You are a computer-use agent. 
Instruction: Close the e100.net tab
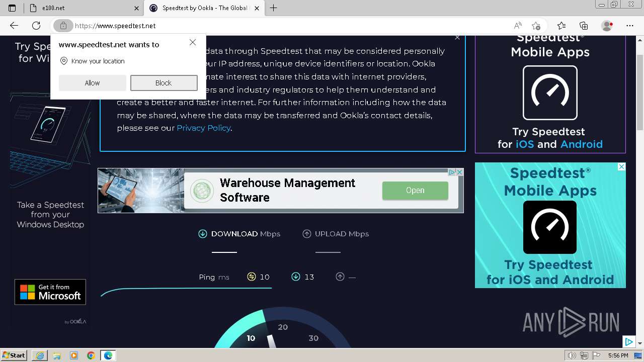[136, 8]
